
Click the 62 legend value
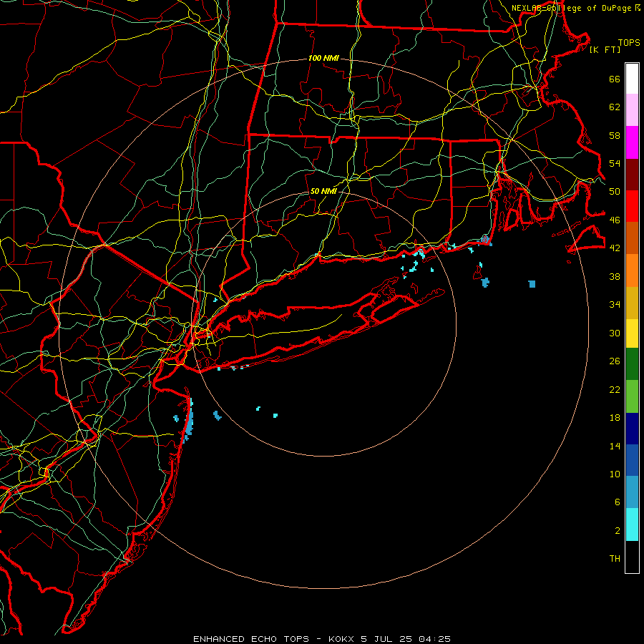pyautogui.click(x=615, y=107)
